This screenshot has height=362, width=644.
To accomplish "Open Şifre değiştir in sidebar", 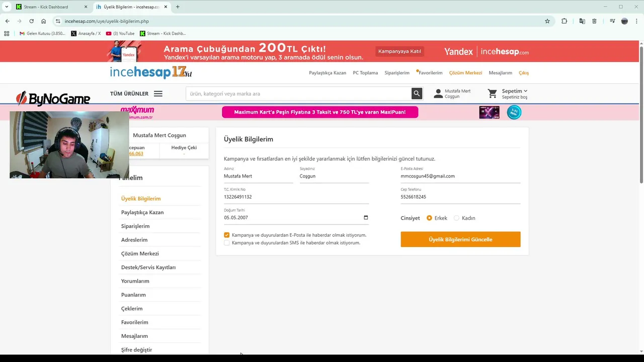I will 136,350.
